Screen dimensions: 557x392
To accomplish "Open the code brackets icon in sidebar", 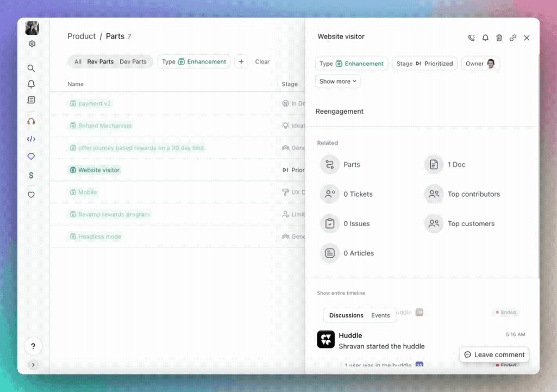I will click(31, 139).
